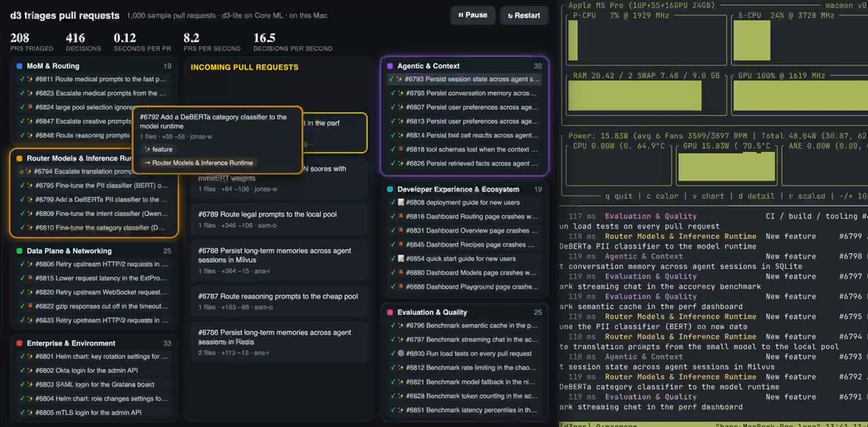Click 'q quit' hint in macmon terminal
Screen dimensions: 868x427
click(620, 197)
